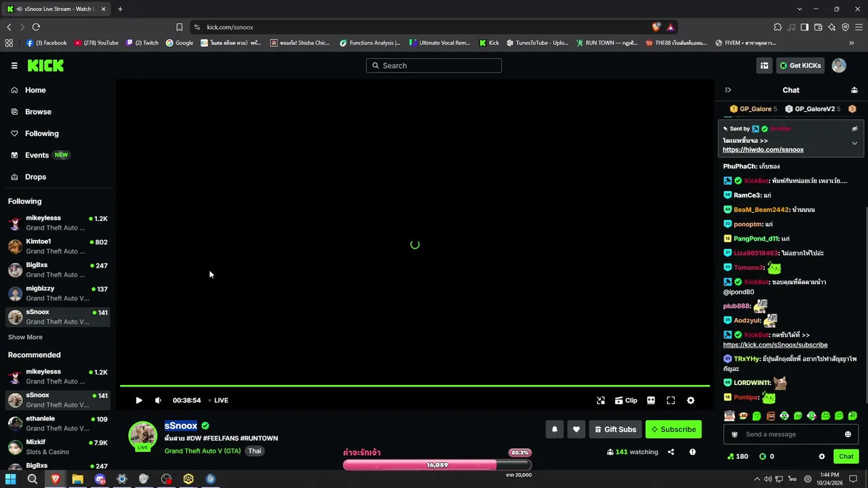Open ethanlele channel in Recommended list
The image size is (868, 488).
click(58, 424)
